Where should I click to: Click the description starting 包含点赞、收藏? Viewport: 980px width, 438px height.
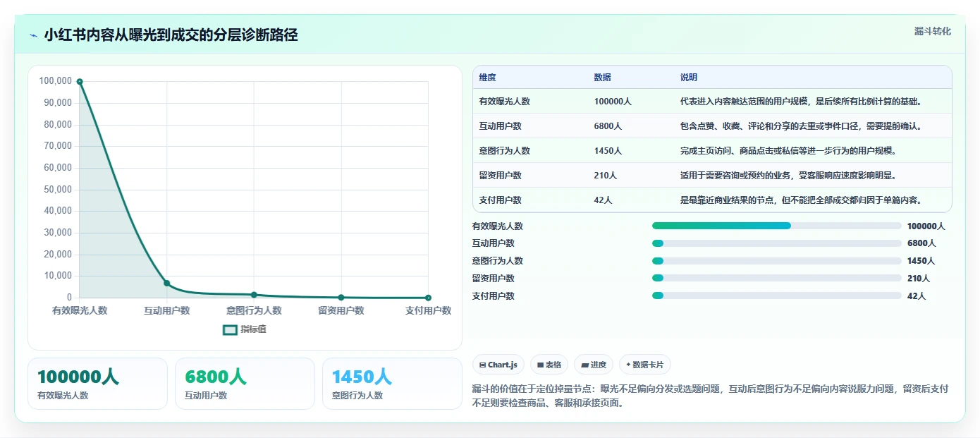pyautogui.click(x=801, y=126)
